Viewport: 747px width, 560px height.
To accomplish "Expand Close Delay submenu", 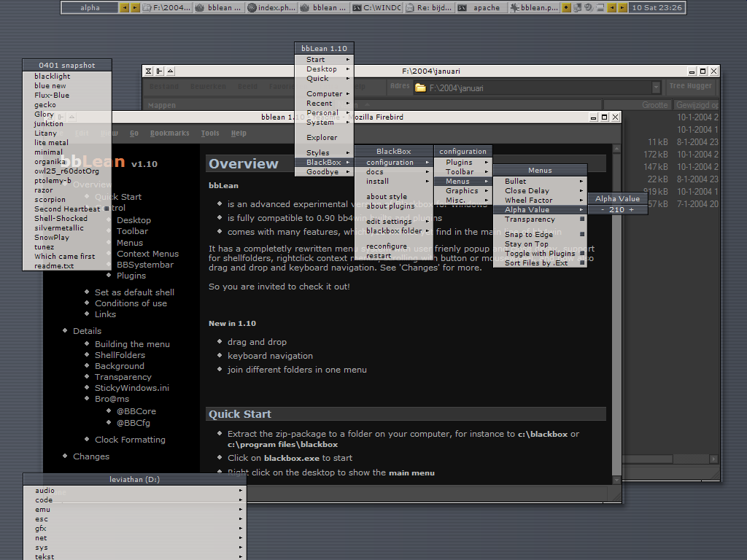I will (540, 191).
